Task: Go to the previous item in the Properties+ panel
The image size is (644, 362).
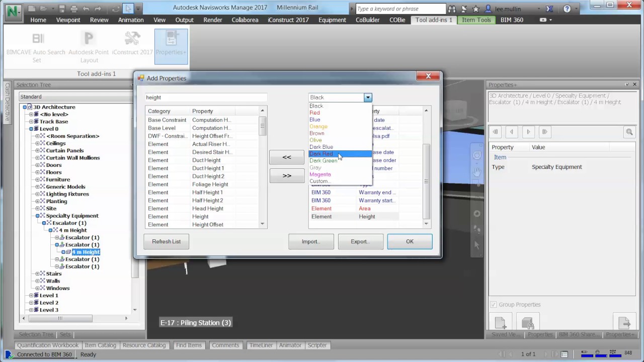Action: coord(512,132)
